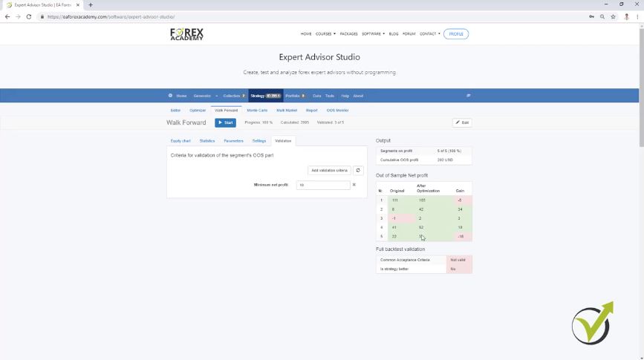Bookmark this page with the star icon

pos(613,16)
